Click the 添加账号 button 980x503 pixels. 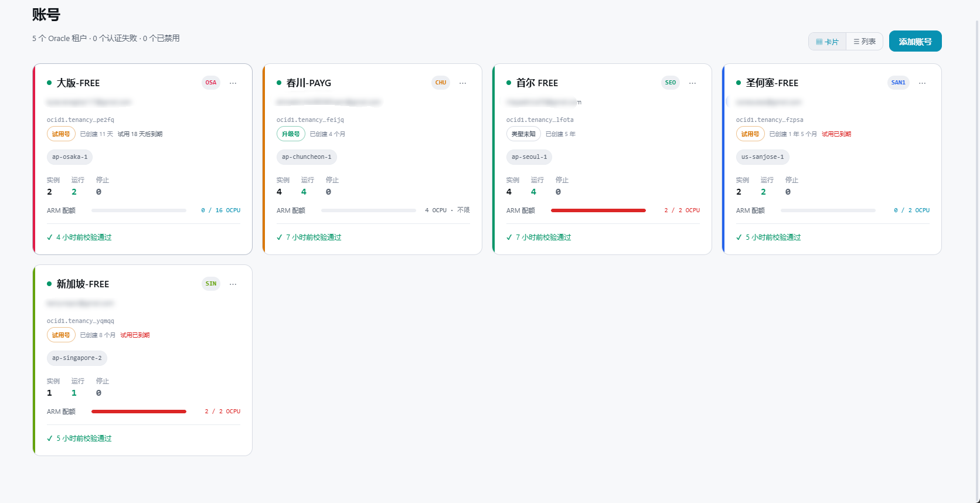click(x=916, y=42)
